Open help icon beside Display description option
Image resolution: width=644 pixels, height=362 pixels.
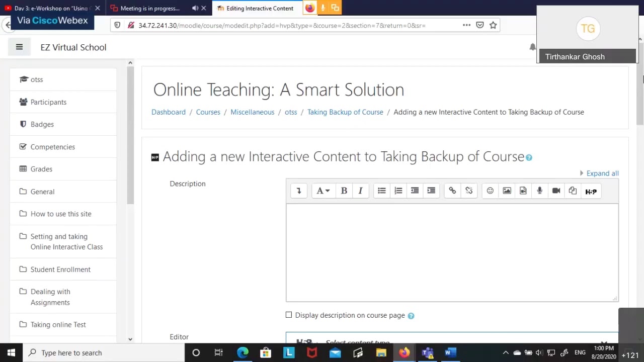411,316
